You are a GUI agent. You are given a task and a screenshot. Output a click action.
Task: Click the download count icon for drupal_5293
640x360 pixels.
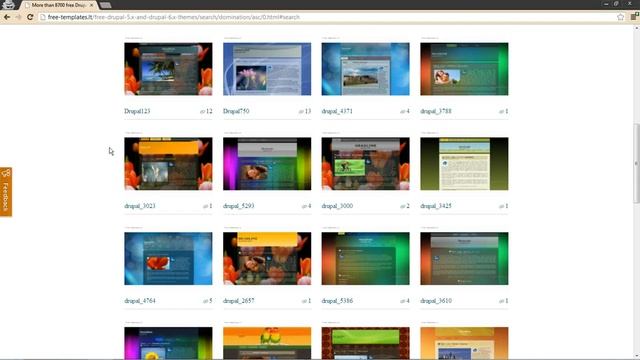tap(304, 206)
